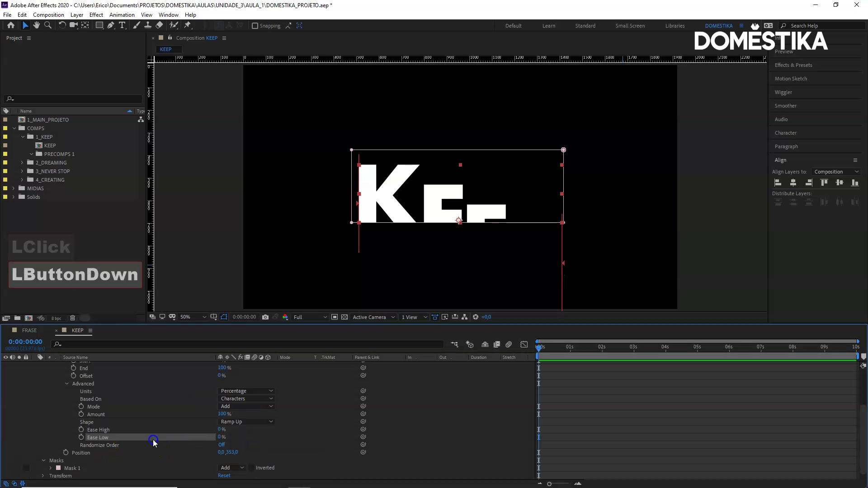Viewport: 868px width, 488px height.
Task: Open the Character panel
Action: tap(786, 133)
